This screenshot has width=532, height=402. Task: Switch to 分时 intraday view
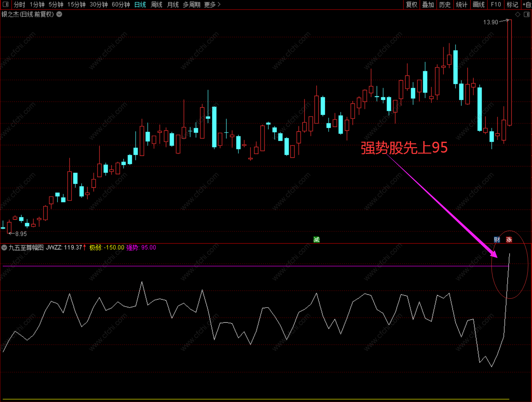pyautogui.click(x=19, y=4)
